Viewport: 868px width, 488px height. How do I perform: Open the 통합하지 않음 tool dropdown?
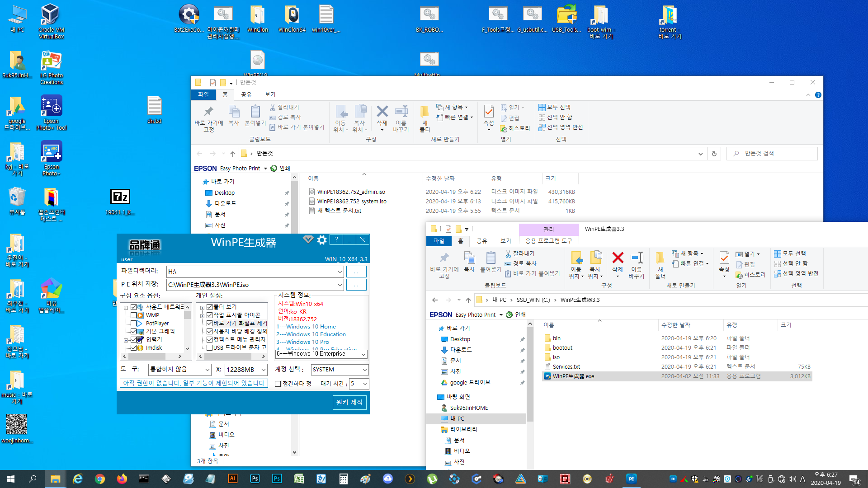tap(208, 370)
